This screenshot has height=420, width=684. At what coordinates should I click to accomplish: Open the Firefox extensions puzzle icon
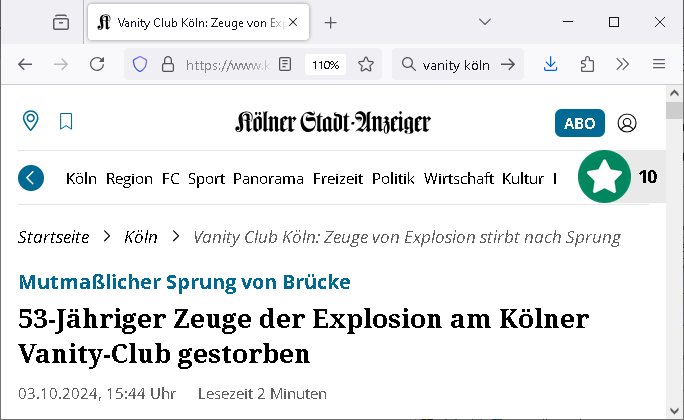pyautogui.click(x=587, y=64)
